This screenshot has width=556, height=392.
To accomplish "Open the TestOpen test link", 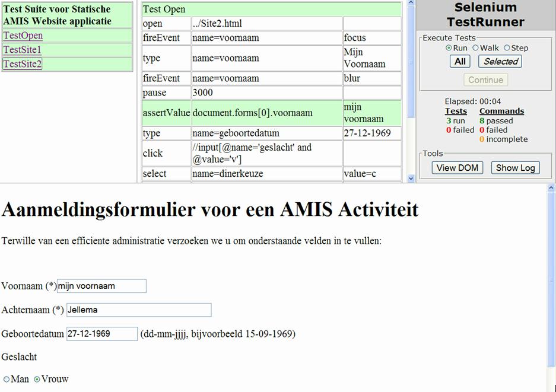I will click(23, 36).
